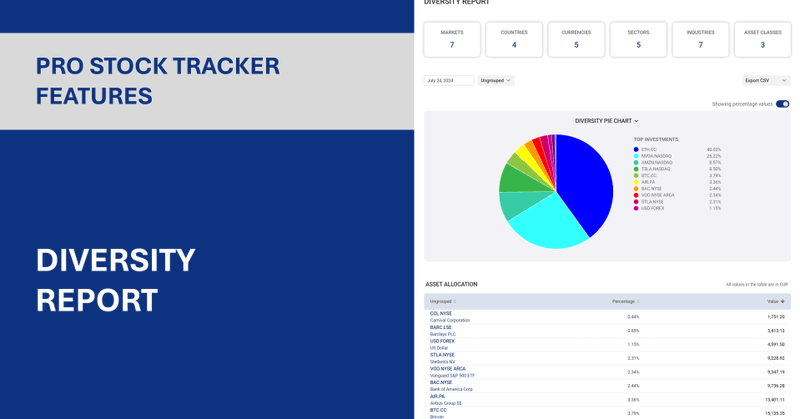This screenshot has width=800, height=419.
Task: Click the All values in EUR note
Action: pos(757,284)
